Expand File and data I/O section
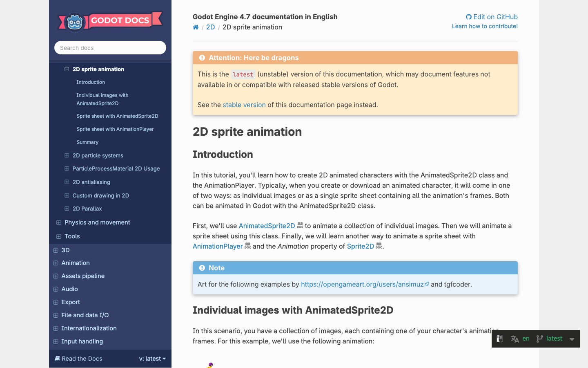The width and height of the screenshot is (588, 368). pyautogui.click(x=56, y=315)
